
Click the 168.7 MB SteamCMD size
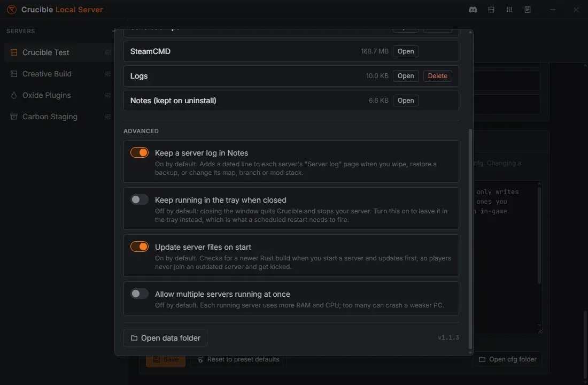[x=375, y=51]
